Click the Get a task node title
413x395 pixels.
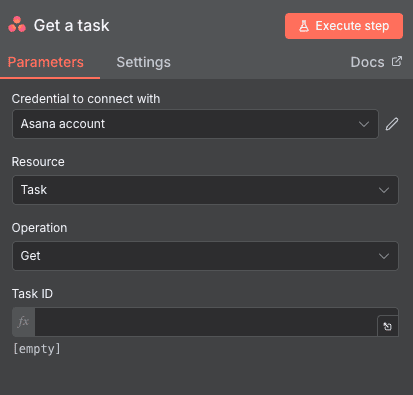(71, 25)
